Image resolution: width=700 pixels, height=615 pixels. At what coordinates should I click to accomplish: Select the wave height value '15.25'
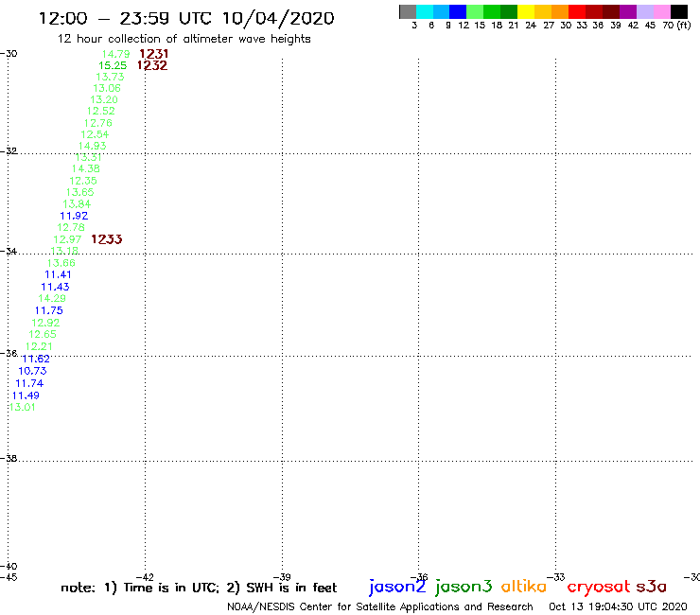[x=113, y=65]
